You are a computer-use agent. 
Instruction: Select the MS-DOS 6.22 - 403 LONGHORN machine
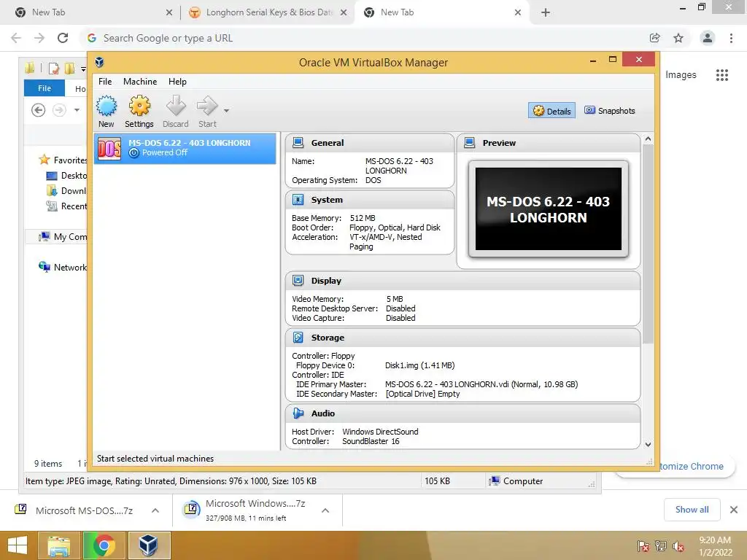click(x=185, y=148)
